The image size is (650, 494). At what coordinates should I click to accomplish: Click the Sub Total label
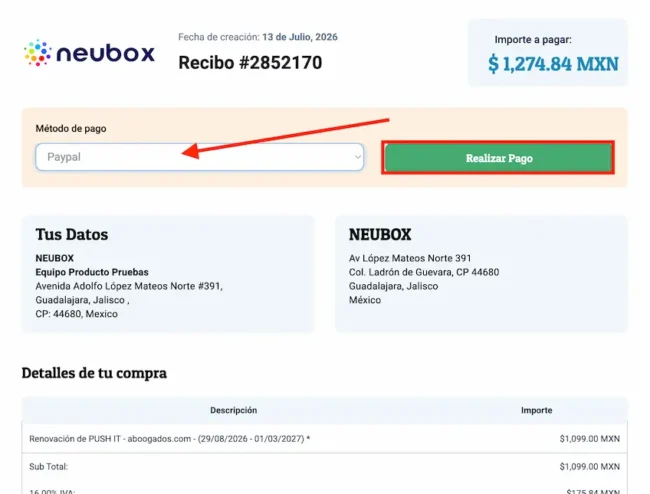pos(49,467)
